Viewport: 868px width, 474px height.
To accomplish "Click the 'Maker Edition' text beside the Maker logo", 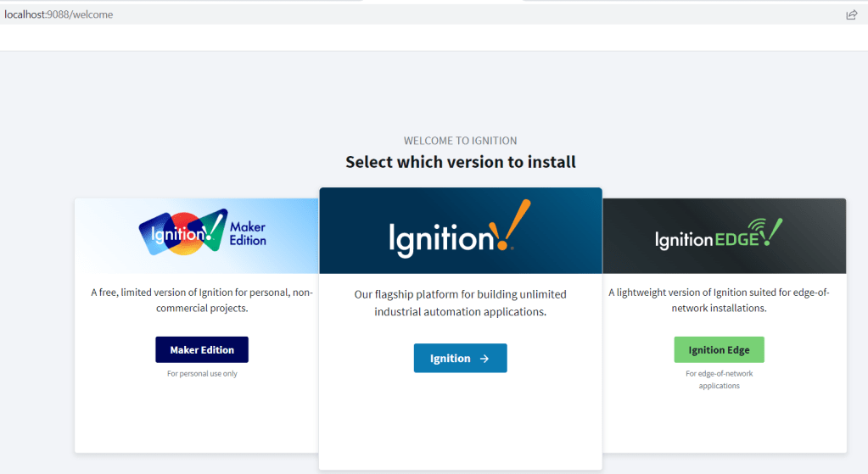I will (247, 234).
